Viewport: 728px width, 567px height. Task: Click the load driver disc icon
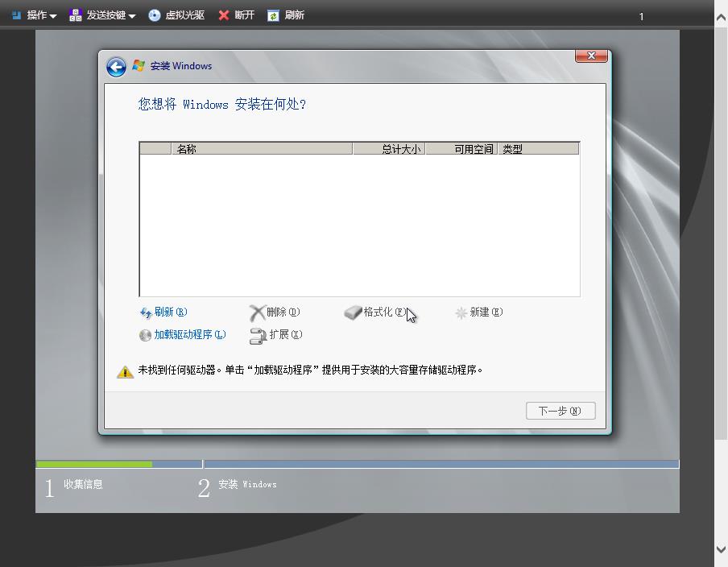[x=145, y=335]
